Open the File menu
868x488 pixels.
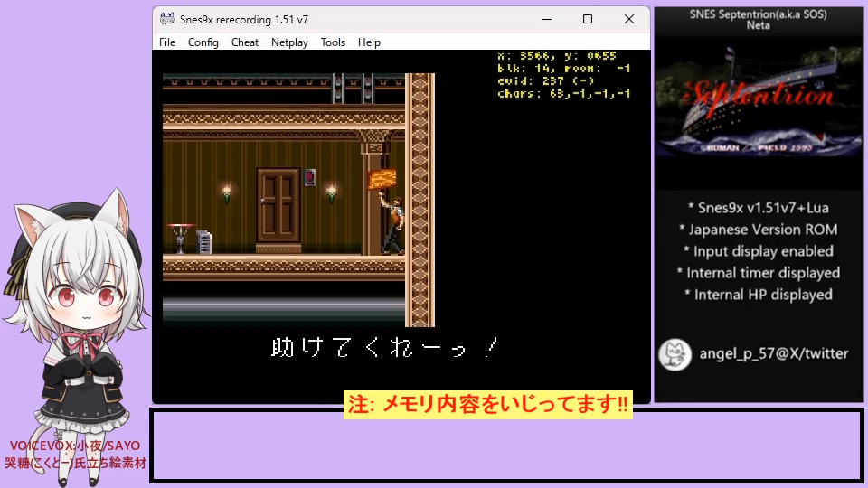coord(167,42)
